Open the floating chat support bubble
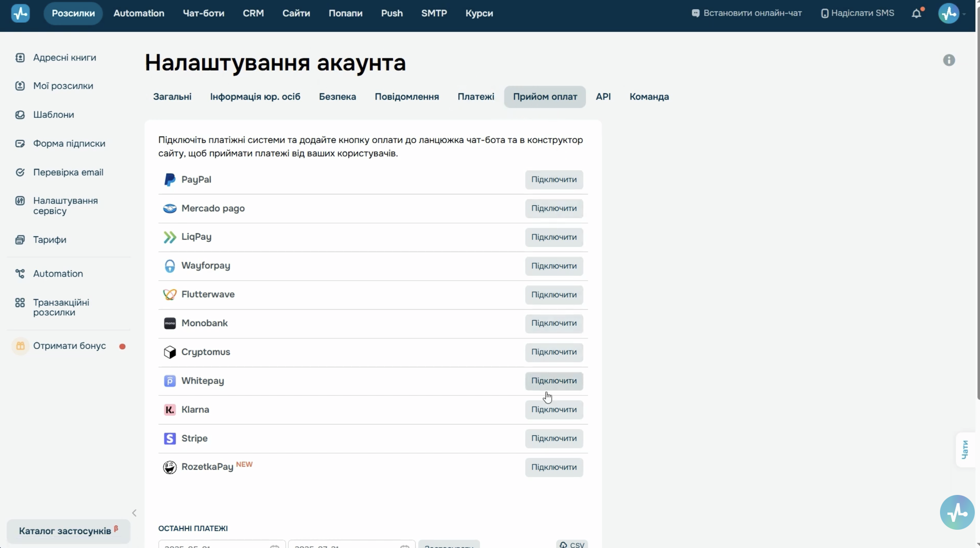The width and height of the screenshot is (980, 548). [x=957, y=512]
